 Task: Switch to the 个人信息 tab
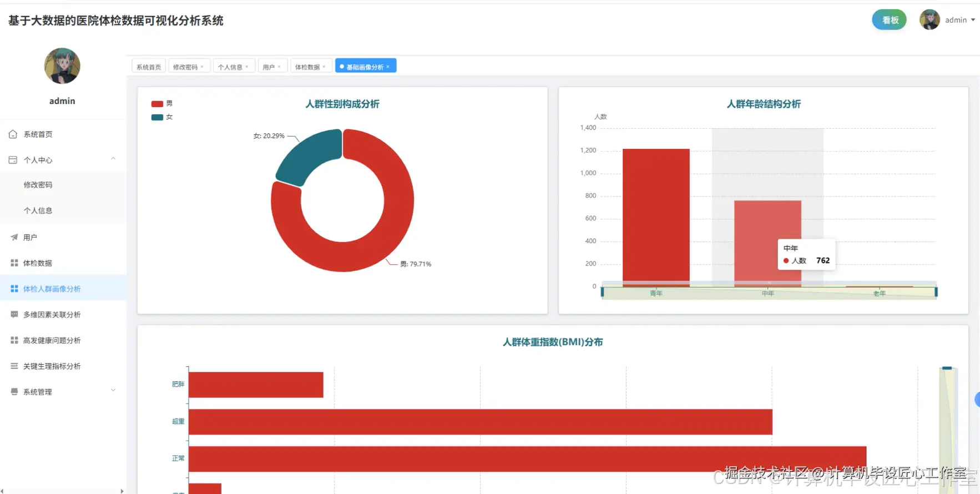[234, 67]
